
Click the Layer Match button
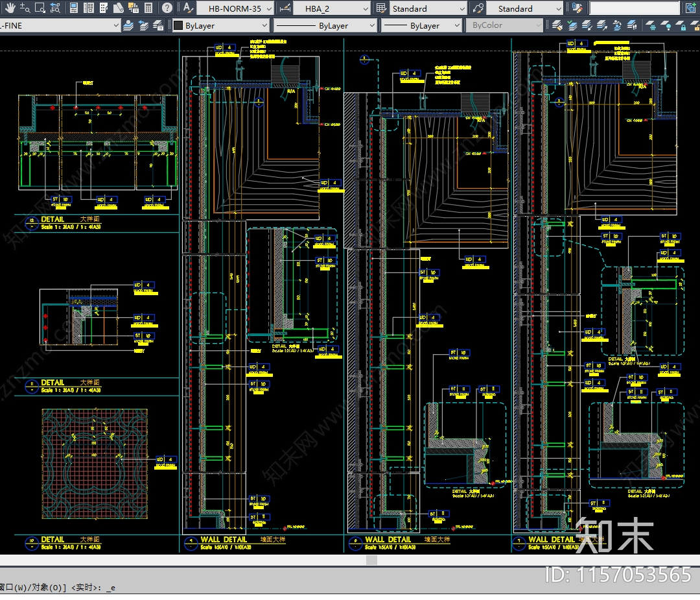pyautogui.click(x=556, y=25)
